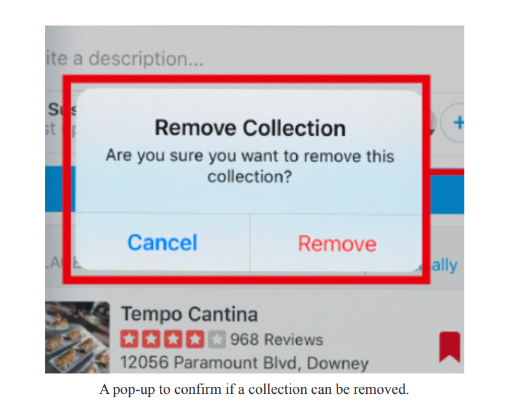Click the caption about confirming collection removal
507x420 pixels.
(254, 389)
